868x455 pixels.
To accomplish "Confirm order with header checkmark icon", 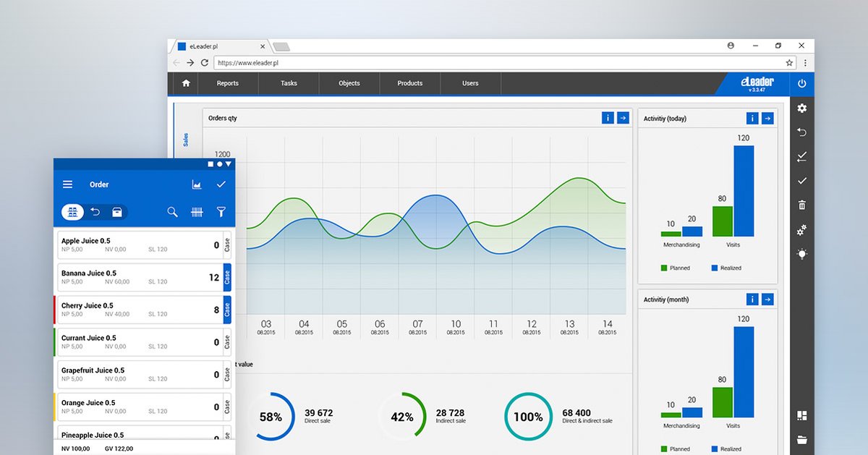I will tap(221, 184).
